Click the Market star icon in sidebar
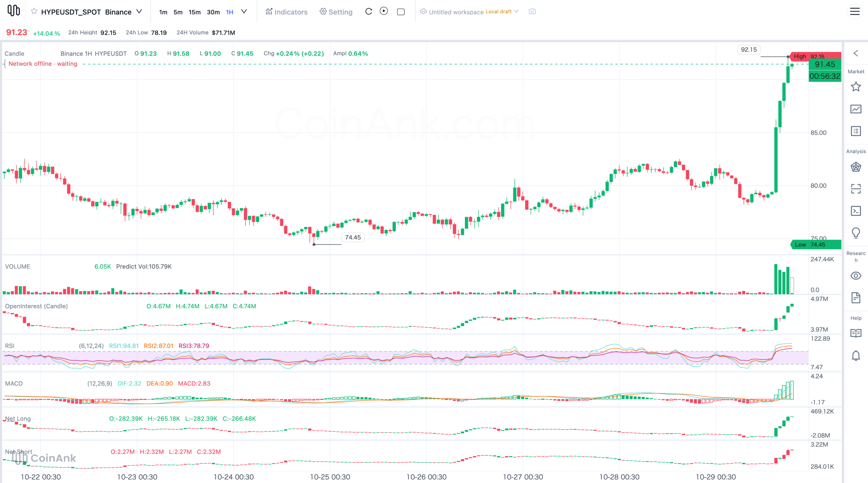This screenshot has height=483, width=868. [856, 86]
